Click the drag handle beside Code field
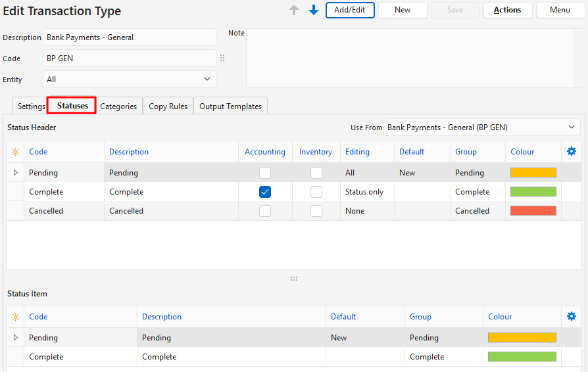The height and width of the screenshot is (372, 588). 222,58
